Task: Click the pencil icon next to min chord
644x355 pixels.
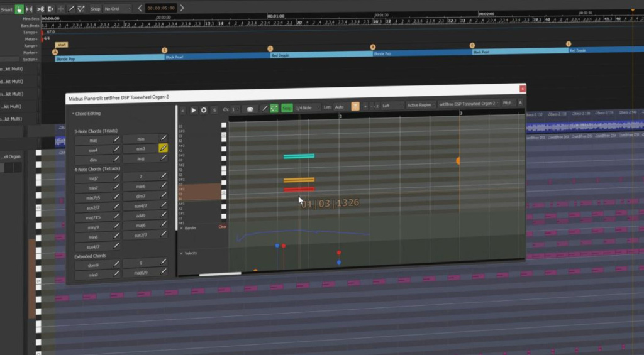Action: [164, 138]
